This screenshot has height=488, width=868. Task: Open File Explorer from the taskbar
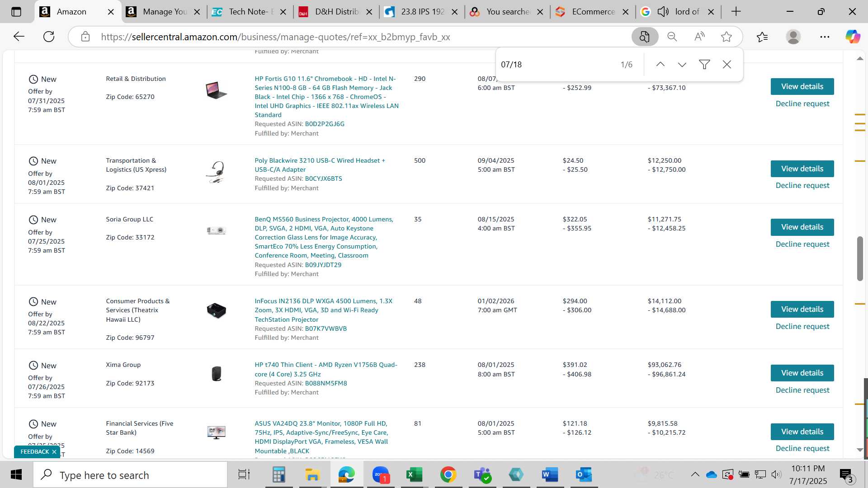pyautogui.click(x=312, y=475)
